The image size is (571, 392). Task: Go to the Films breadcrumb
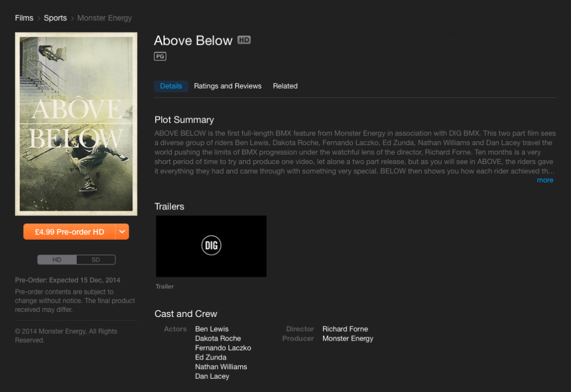[24, 18]
